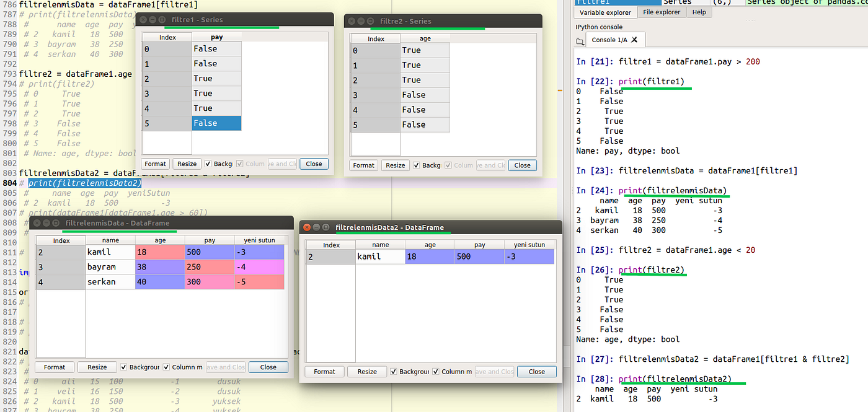Screen dimensions: 868x412
Task: Select the highlighted blue False cell in filtre1
Action: tap(216, 123)
